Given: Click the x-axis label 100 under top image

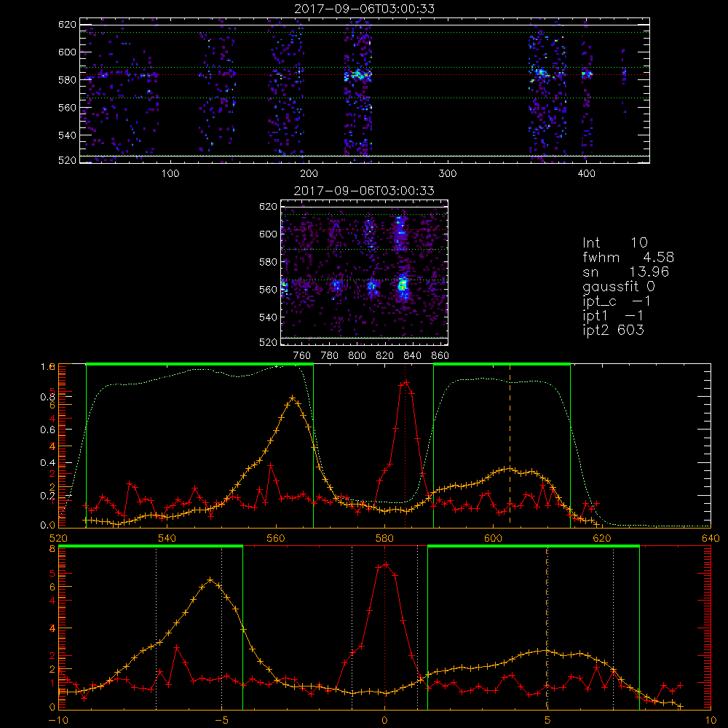Looking at the screenshot, I should [x=170, y=174].
